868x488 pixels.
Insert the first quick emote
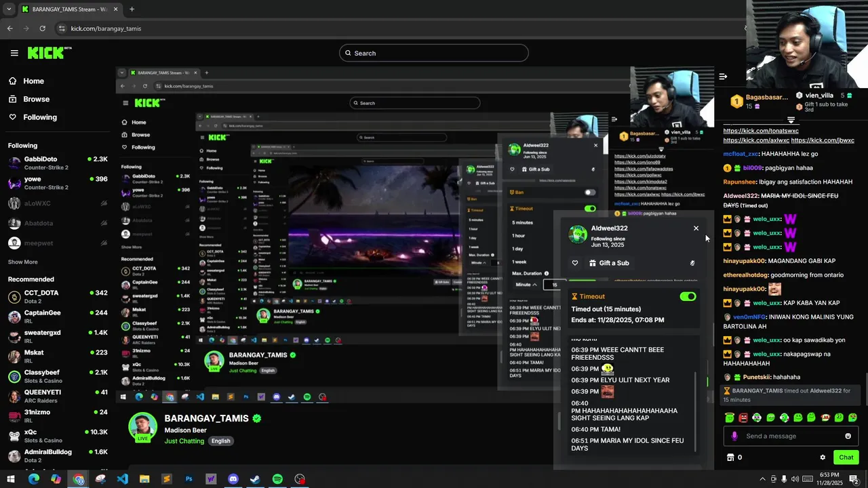(730, 418)
